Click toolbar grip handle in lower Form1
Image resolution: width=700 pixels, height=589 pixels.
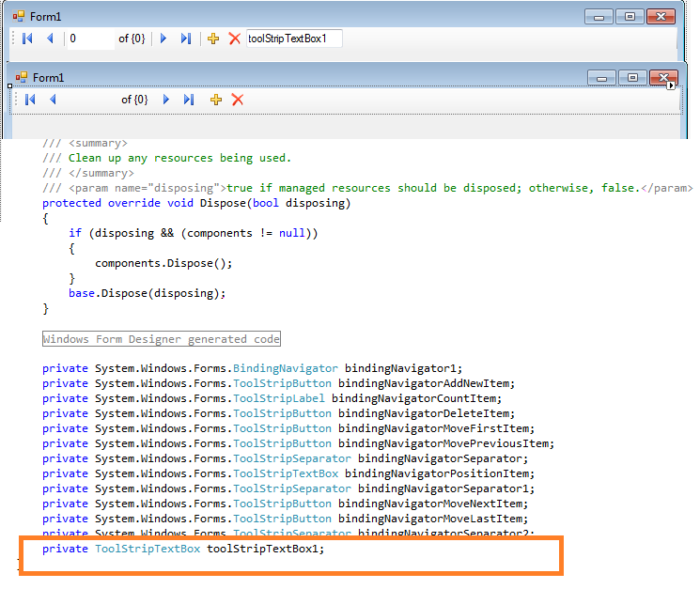click(x=16, y=99)
